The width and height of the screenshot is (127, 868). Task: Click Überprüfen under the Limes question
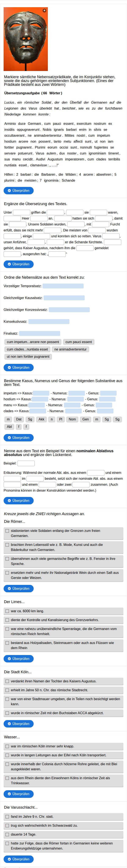tap(19, 658)
